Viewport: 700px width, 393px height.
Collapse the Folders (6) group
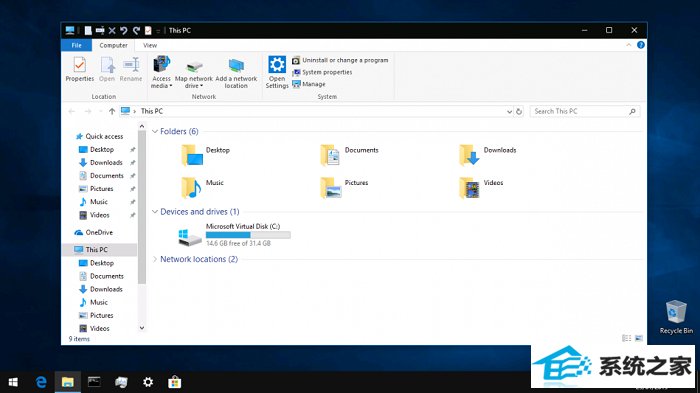[x=155, y=131]
